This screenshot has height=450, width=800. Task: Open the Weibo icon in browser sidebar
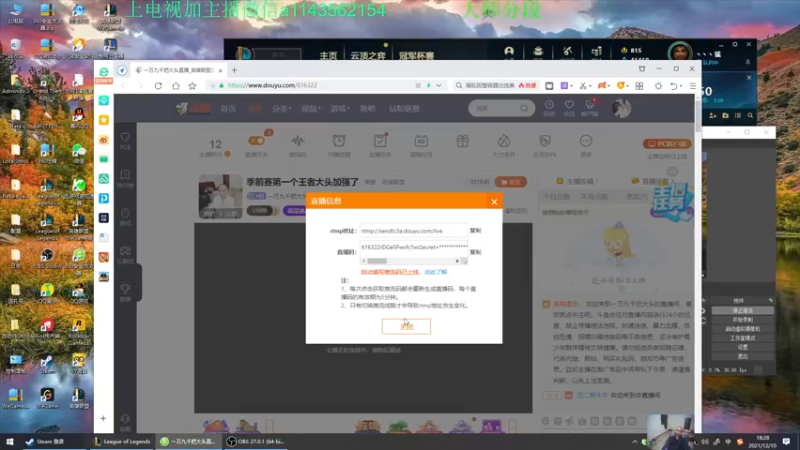[104, 140]
